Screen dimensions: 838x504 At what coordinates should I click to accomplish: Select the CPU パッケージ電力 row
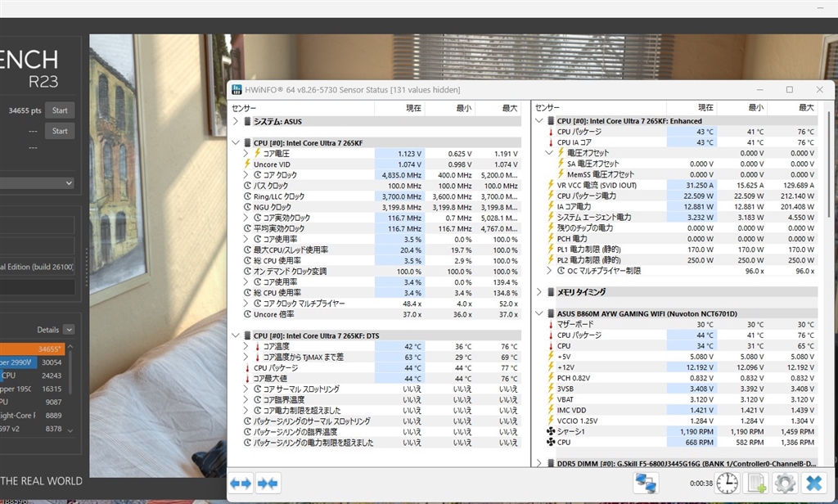coord(682,196)
